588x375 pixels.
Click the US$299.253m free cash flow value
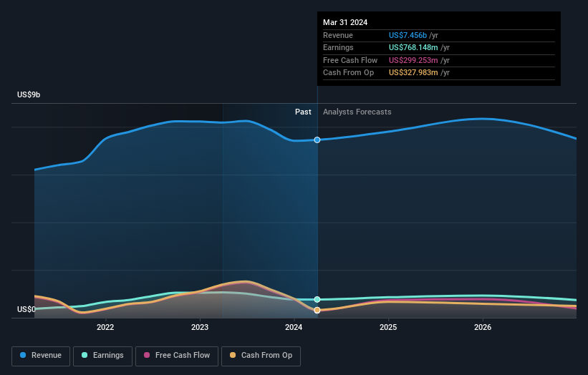(x=413, y=60)
